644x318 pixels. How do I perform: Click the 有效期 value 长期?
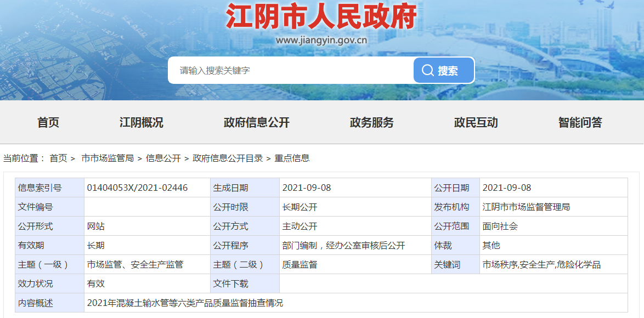(95, 246)
